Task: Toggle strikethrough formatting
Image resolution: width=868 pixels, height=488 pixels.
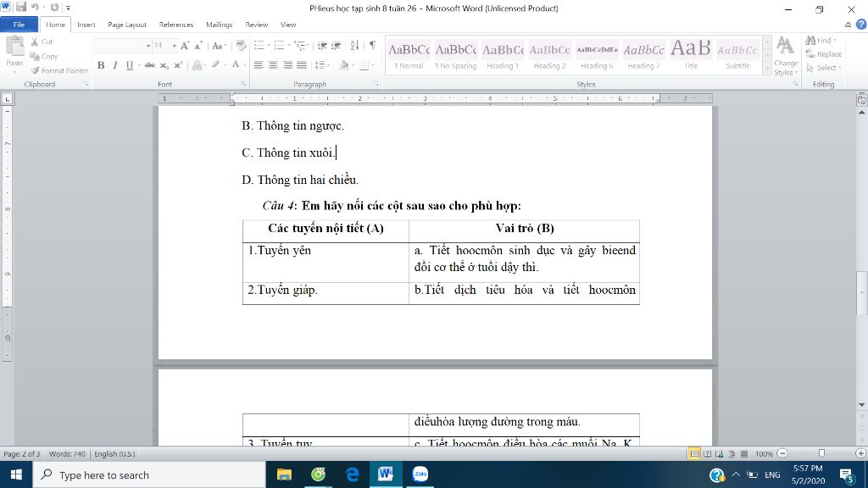Action: coord(149,65)
